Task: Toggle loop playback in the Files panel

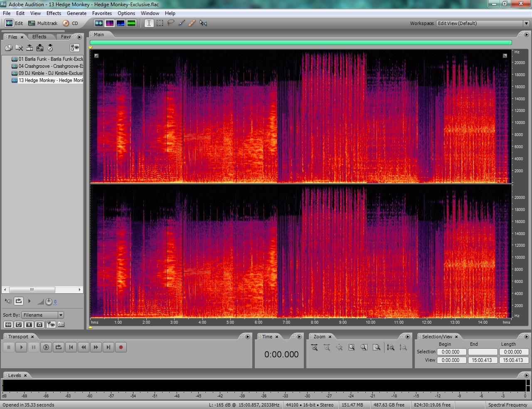Action: (x=19, y=301)
